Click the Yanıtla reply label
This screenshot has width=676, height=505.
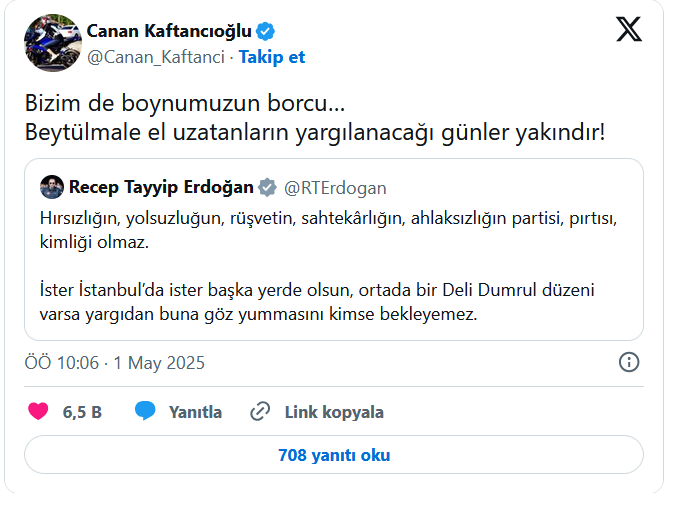tap(195, 412)
